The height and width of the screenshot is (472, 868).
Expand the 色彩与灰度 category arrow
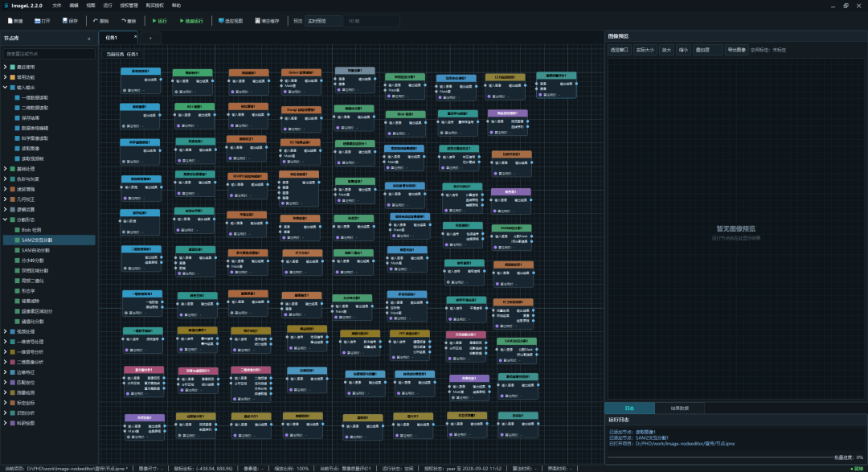(x=6, y=179)
